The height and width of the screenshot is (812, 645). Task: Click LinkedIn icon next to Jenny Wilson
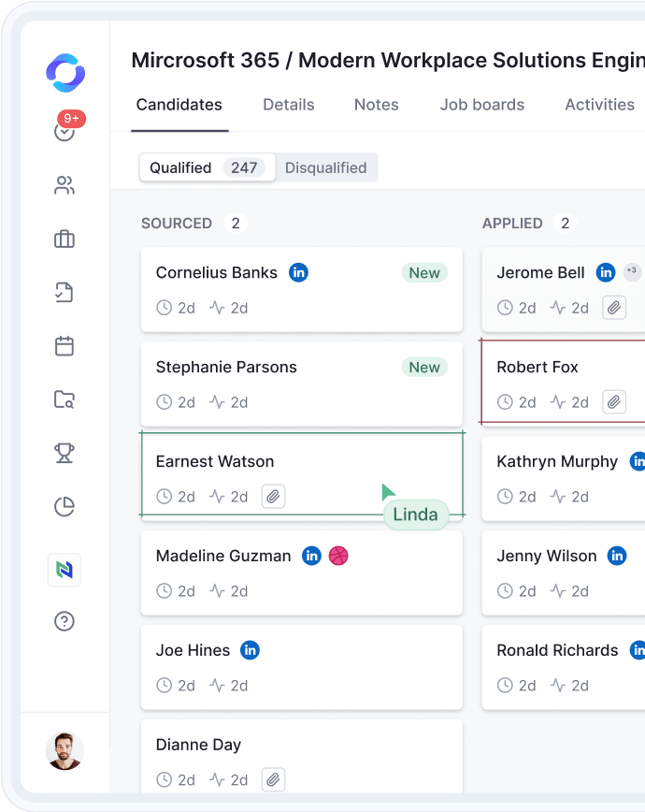pyautogui.click(x=617, y=556)
